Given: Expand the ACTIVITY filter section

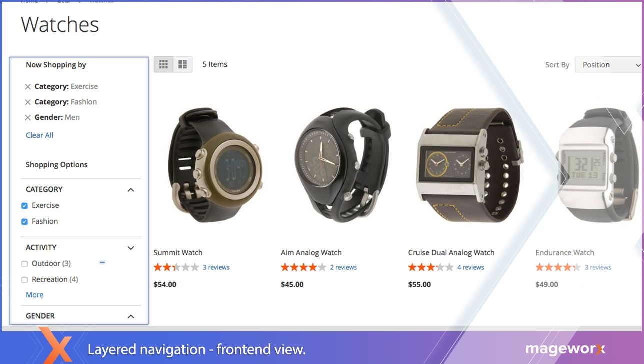Looking at the screenshot, I should 131,248.
